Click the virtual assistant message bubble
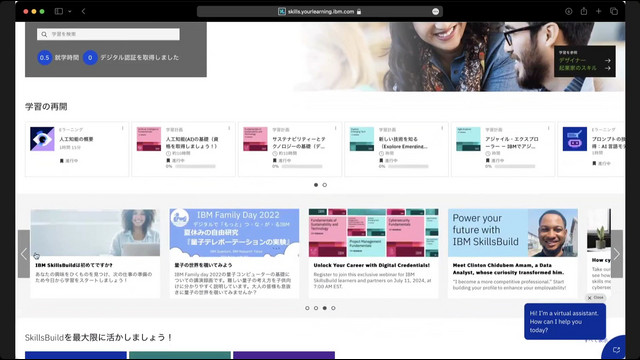 [x=565, y=322]
